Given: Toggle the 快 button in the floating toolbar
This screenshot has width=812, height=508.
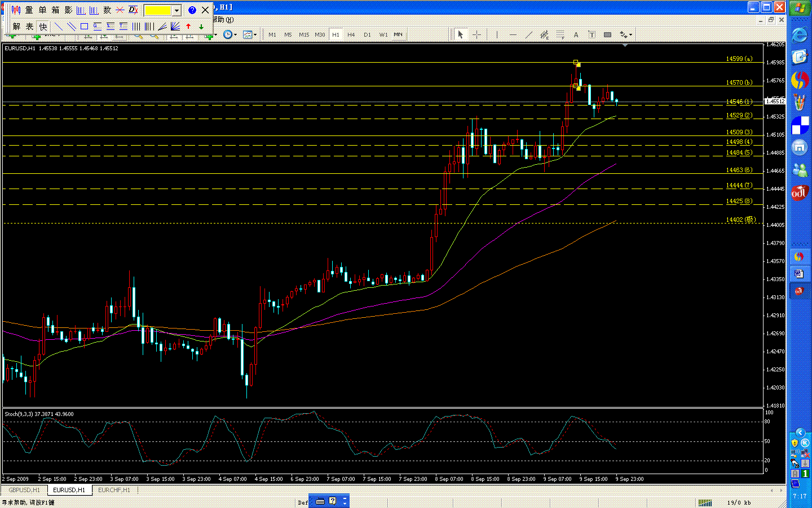Looking at the screenshot, I should [x=43, y=27].
